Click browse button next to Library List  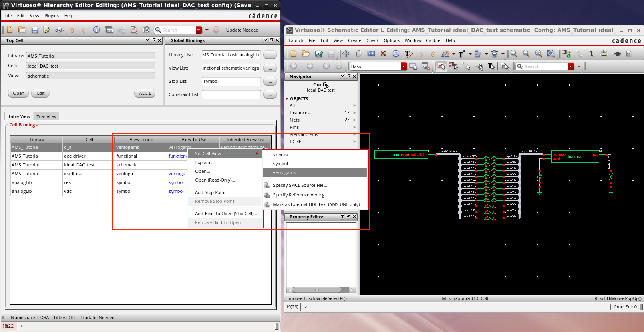tap(270, 55)
